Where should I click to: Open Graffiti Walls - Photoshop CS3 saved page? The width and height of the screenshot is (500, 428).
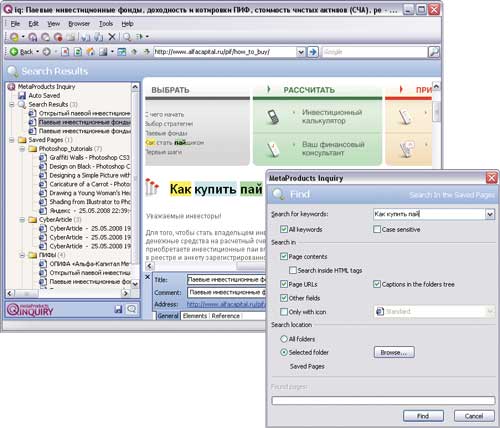click(x=89, y=157)
